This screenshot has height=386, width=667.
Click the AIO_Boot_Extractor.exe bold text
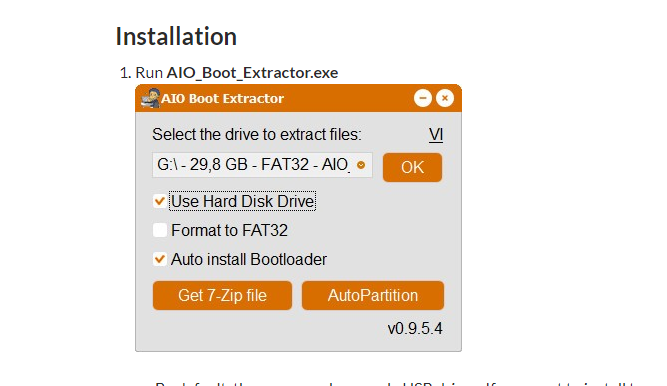point(252,73)
